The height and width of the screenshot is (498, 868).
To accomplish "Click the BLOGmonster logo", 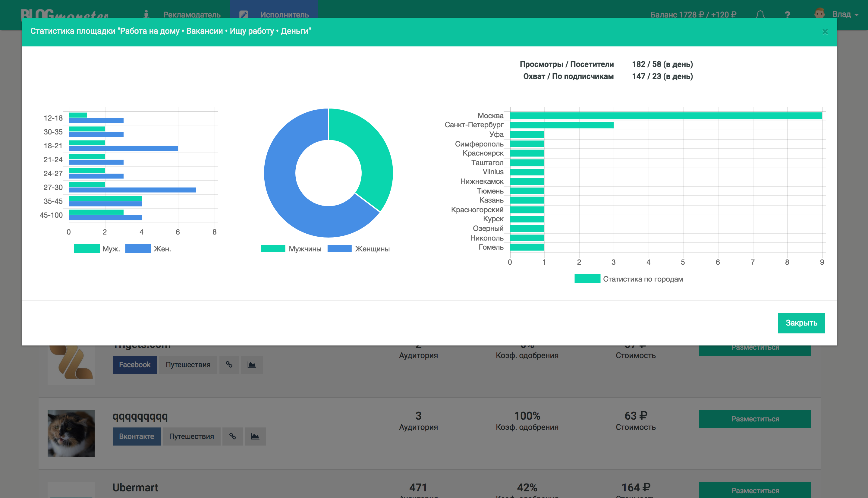I will pyautogui.click(x=64, y=14).
